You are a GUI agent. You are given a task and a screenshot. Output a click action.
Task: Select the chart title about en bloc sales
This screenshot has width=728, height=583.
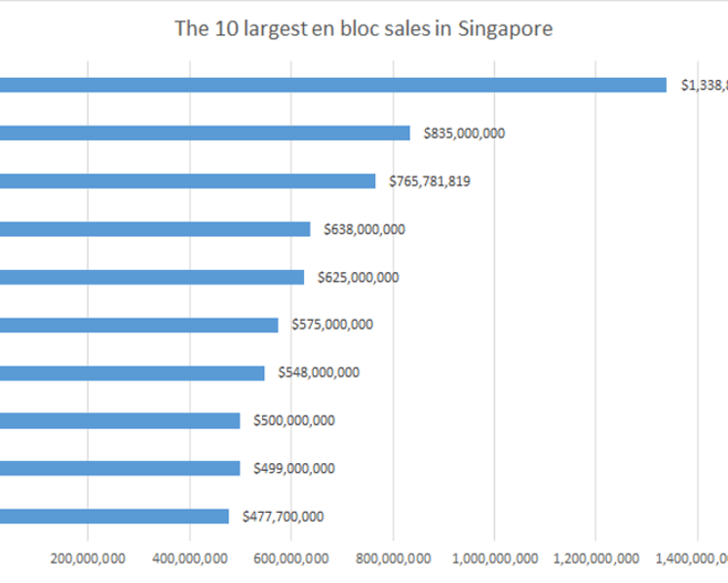click(364, 29)
